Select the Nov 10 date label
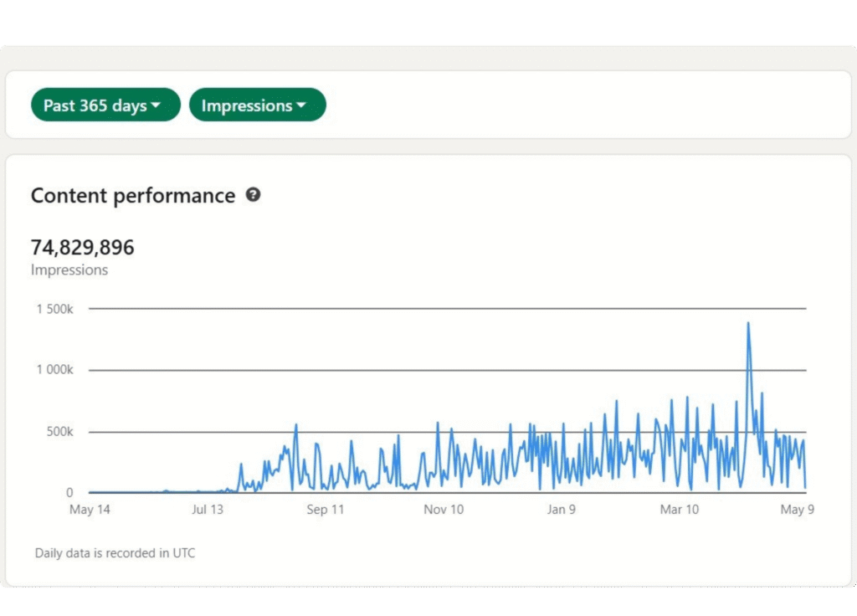 (444, 510)
